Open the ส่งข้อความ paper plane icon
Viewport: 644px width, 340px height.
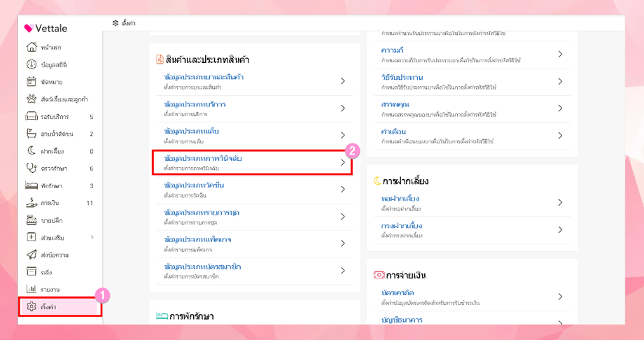click(31, 255)
